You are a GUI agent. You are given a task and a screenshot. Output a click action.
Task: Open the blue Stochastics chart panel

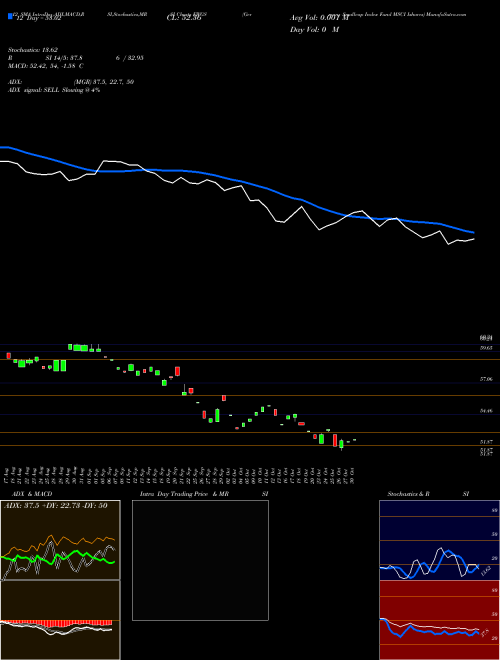(x=439, y=540)
